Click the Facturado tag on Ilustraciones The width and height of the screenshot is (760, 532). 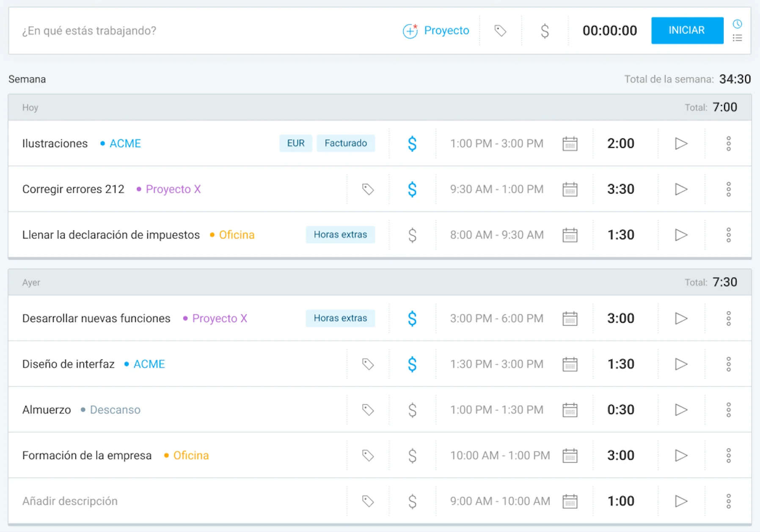(346, 143)
